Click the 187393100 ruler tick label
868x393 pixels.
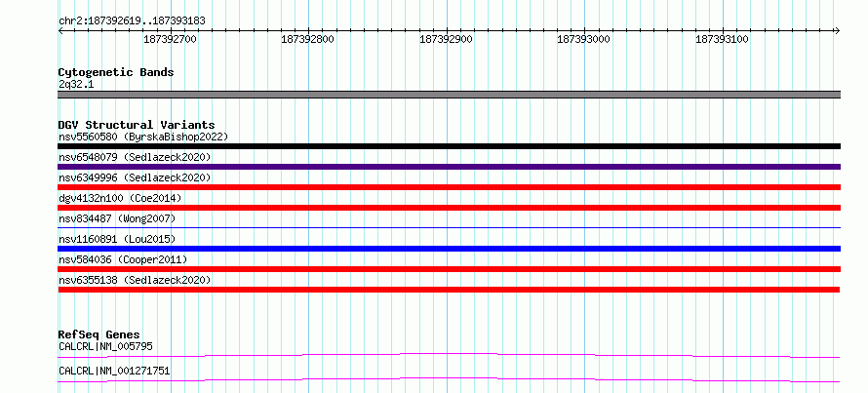722,40
